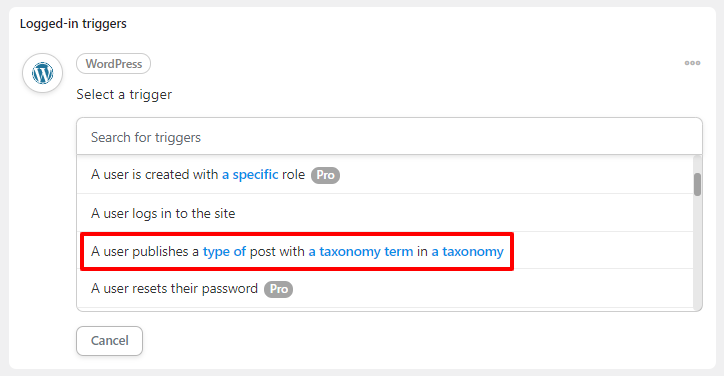Choose "A user logs in to the site"
This screenshot has width=724, height=376.
point(385,213)
